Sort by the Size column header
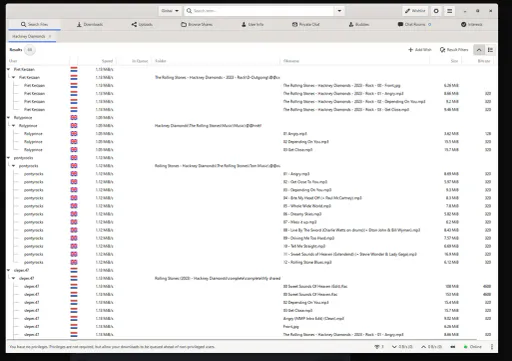 [x=446, y=61]
